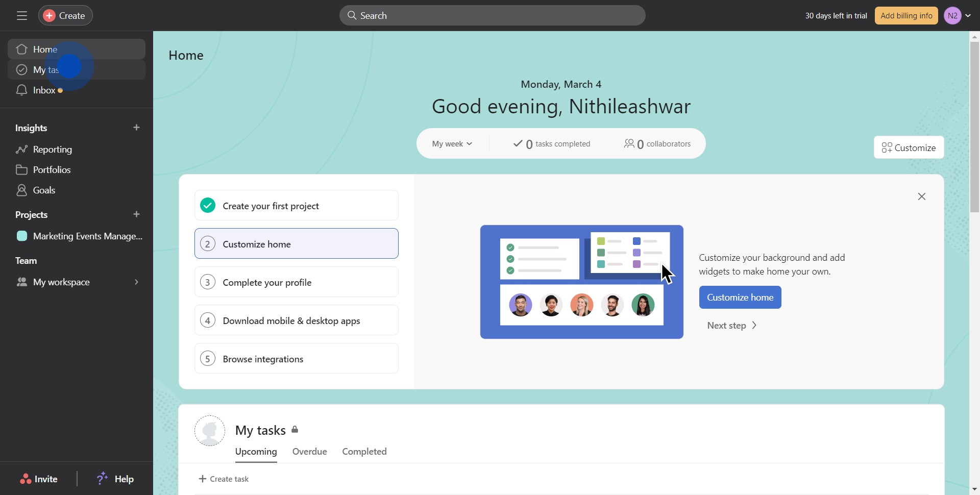The width and height of the screenshot is (980, 495).
Task: Mark Browse integrations as done
Action: (x=207, y=358)
